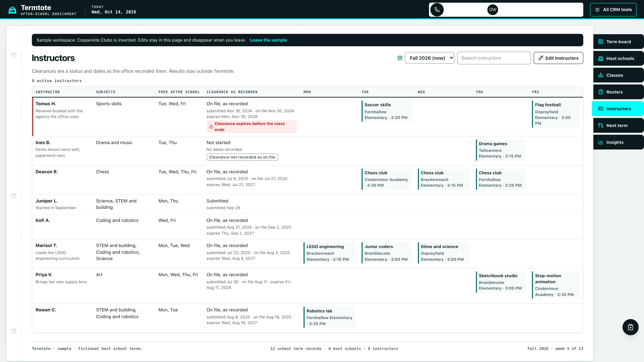
Task: Click the Termtote logo icon
Action: tap(12, 10)
